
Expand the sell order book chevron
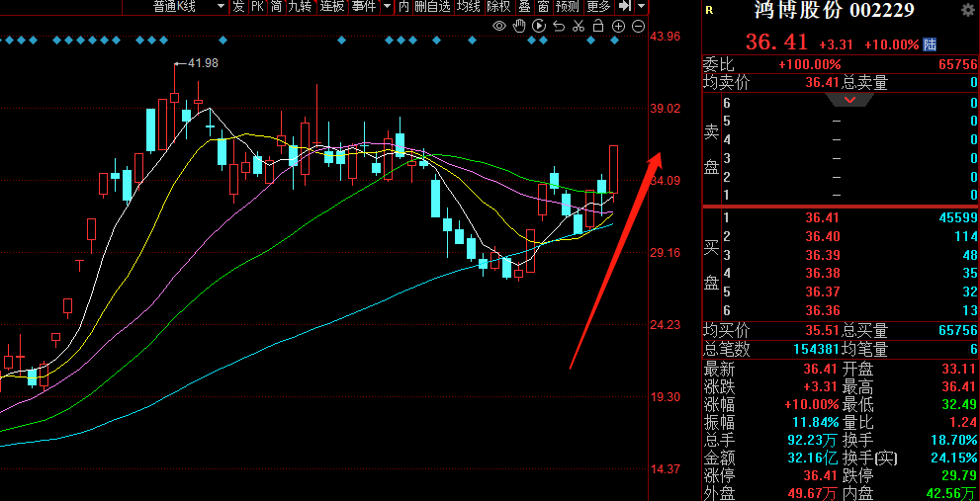(x=849, y=101)
